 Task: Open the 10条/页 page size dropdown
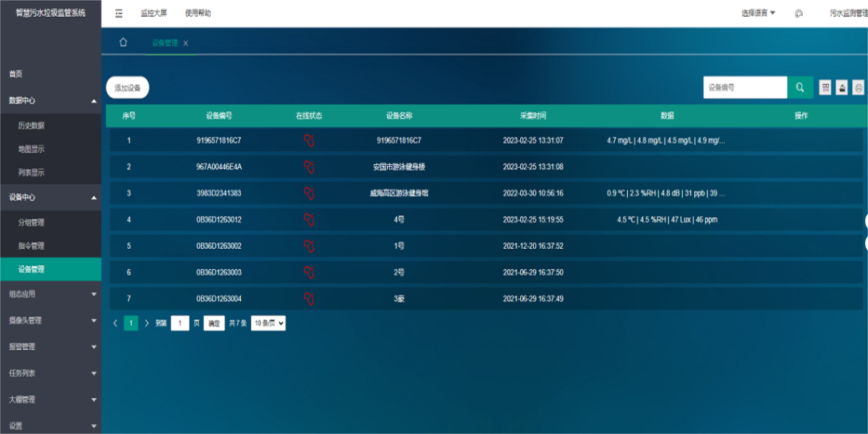268,323
